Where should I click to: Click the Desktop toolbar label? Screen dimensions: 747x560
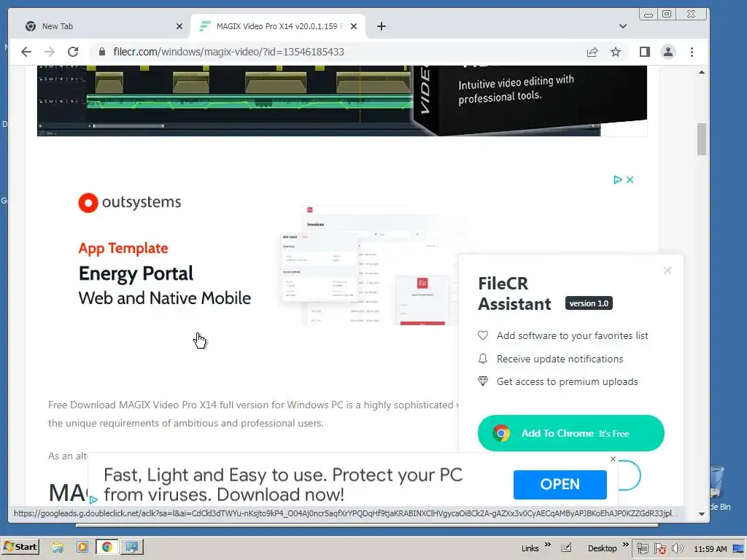coord(602,548)
